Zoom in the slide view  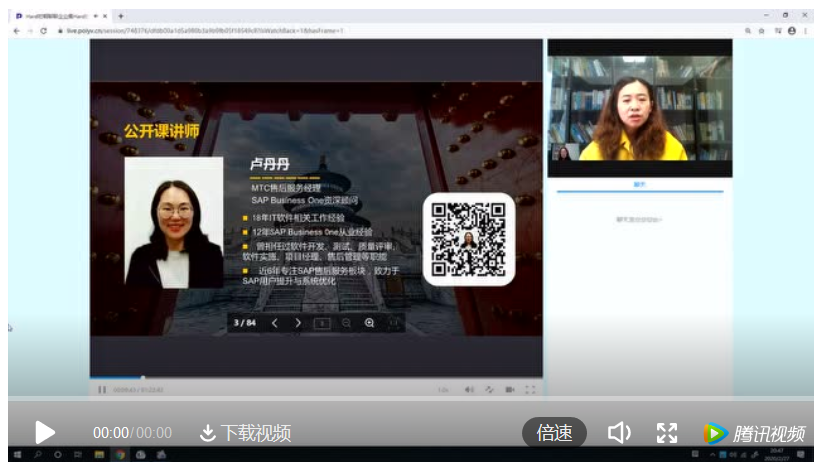pos(369,323)
